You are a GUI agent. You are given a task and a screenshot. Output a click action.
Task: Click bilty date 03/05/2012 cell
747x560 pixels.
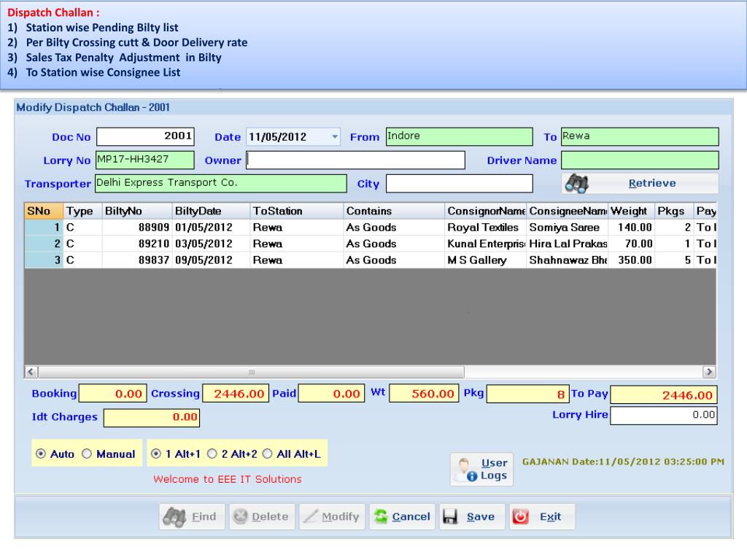(211, 244)
